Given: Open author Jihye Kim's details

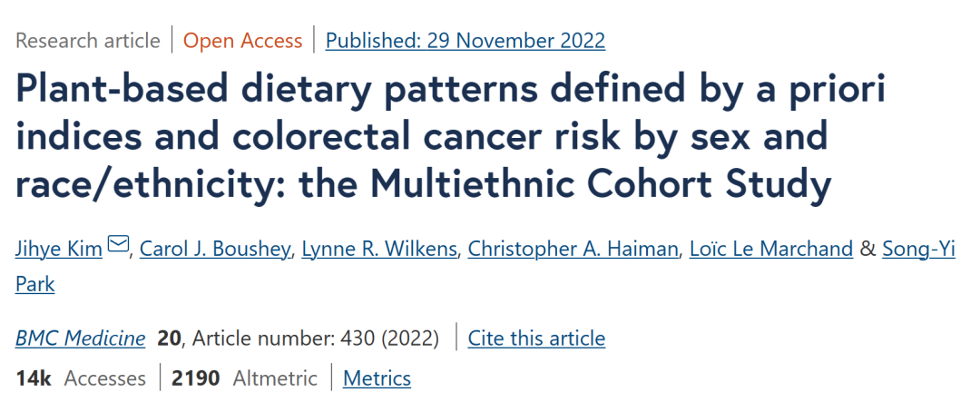Looking at the screenshot, I should (x=59, y=248).
